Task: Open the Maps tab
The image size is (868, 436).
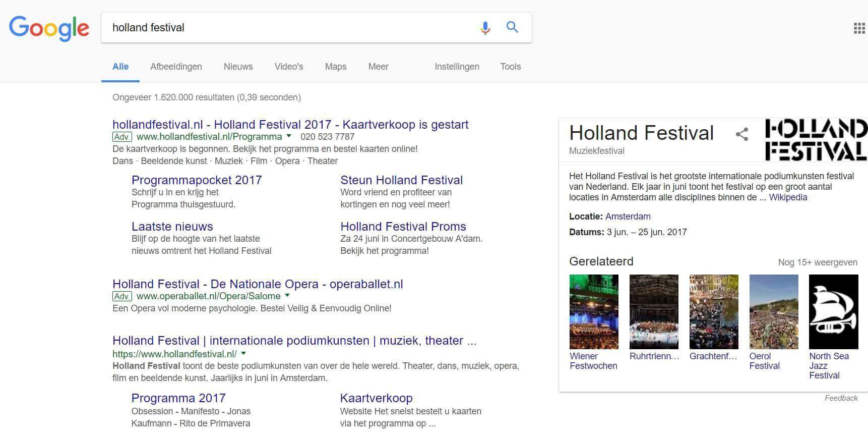Action: point(336,67)
